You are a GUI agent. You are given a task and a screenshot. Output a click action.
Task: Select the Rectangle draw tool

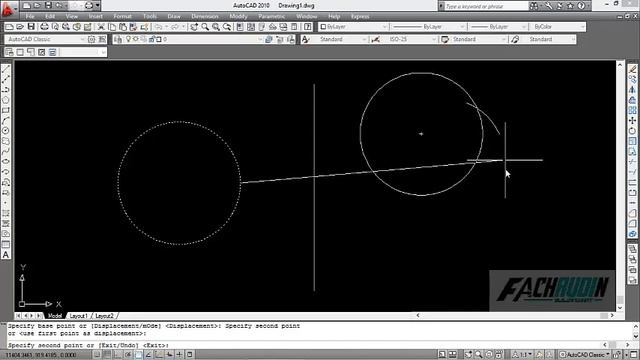(x=6, y=110)
